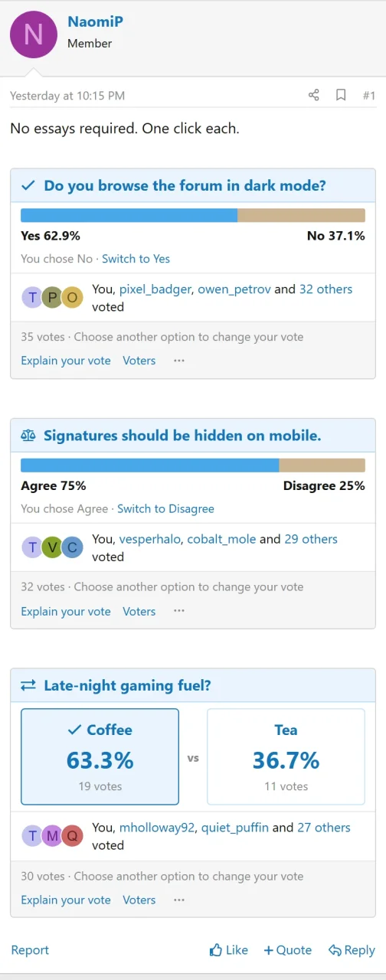386x980 pixels.
Task: Click the O voter avatar in dark mode poll
Action: coord(72,298)
